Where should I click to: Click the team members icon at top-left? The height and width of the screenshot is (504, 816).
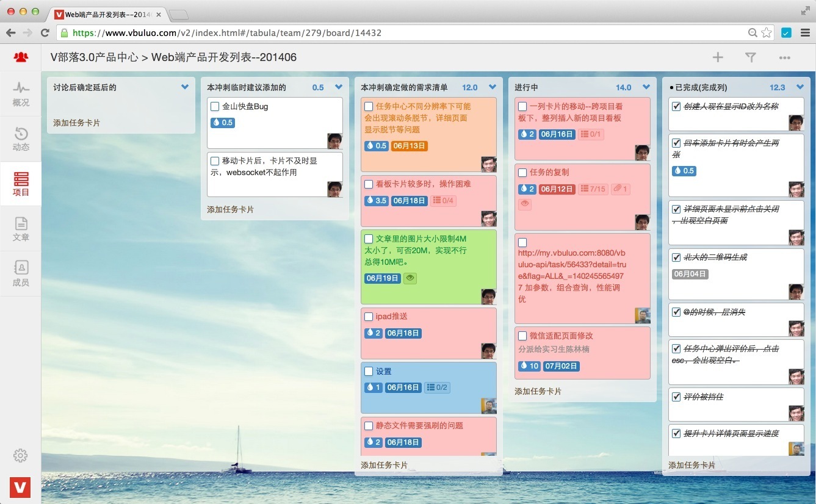click(x=21, y=57)
